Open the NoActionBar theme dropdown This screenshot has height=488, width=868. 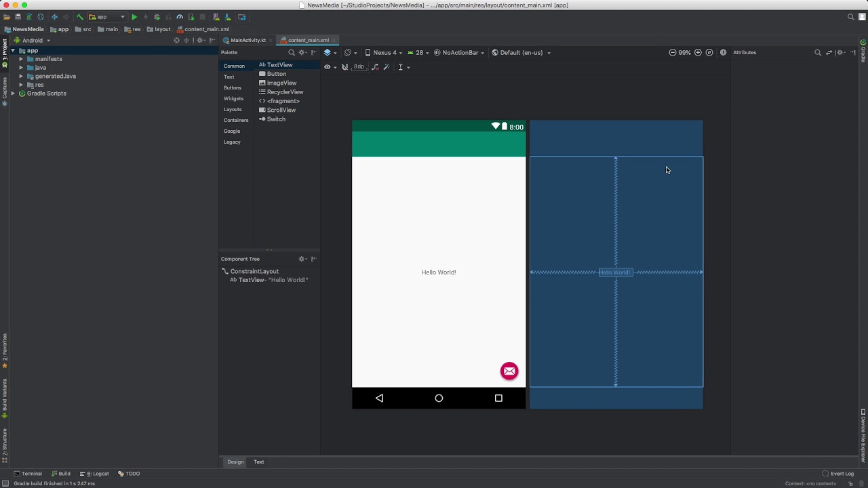[460, 53]
